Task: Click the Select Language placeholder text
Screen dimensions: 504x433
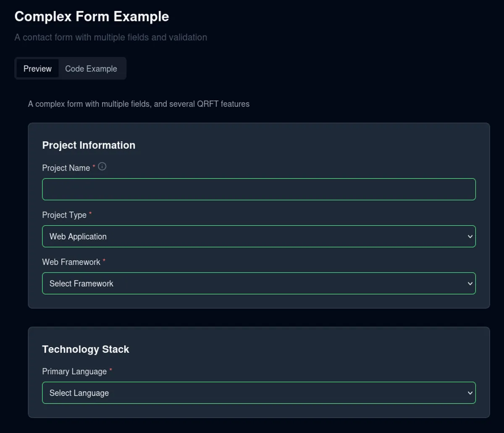Action: point(79,393)
